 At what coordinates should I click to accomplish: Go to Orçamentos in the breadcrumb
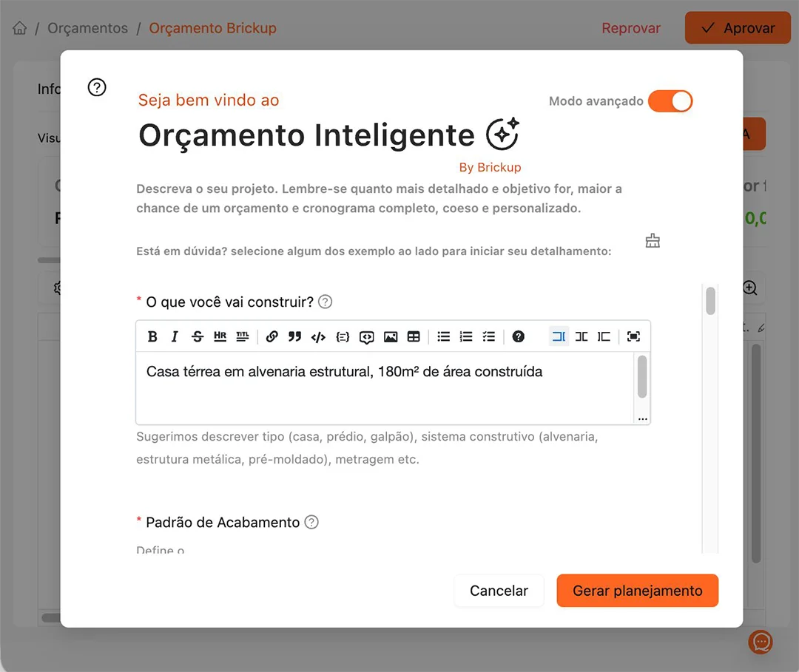coord(87,28)
